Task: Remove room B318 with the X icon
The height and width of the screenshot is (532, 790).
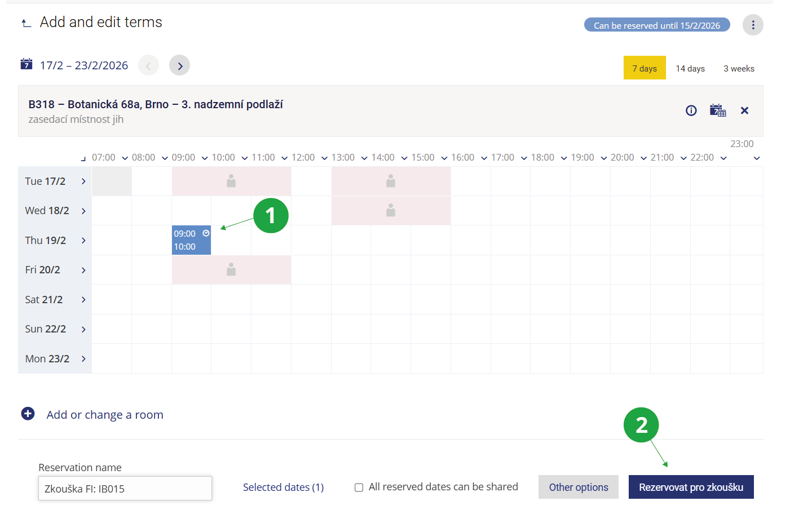Action: 744,110
